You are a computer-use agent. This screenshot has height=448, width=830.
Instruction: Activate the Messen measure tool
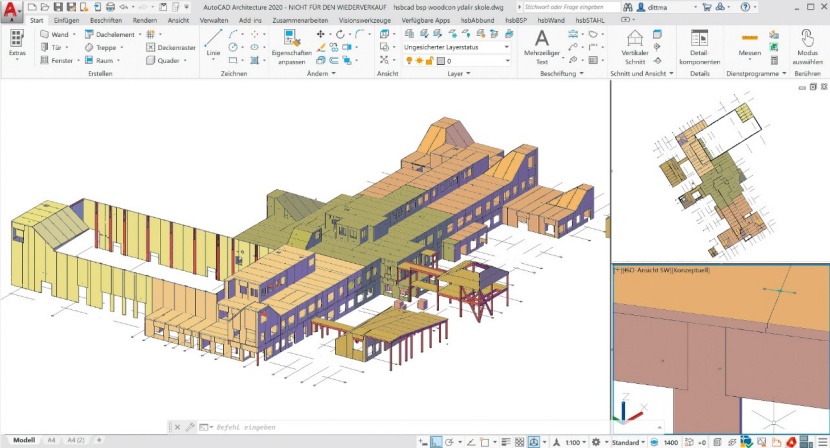(749, 43)
